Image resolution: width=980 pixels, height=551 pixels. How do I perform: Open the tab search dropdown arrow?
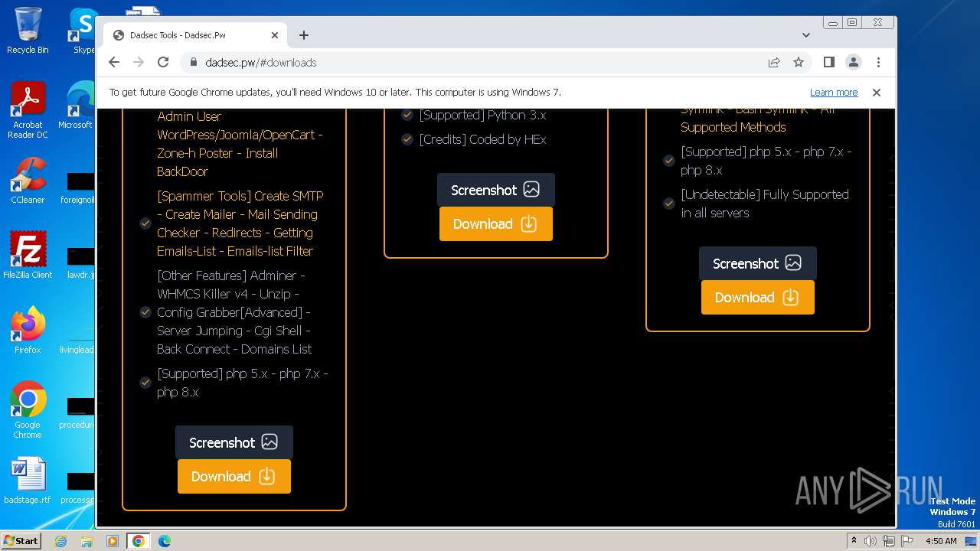[x=806, y=35]
